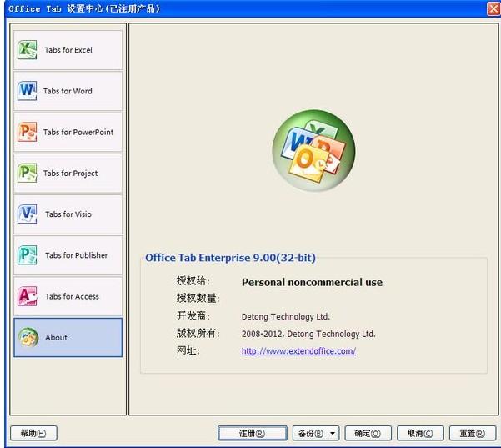
Task: Open the extendoffice.com website link
Action: [x=298, y=350]
